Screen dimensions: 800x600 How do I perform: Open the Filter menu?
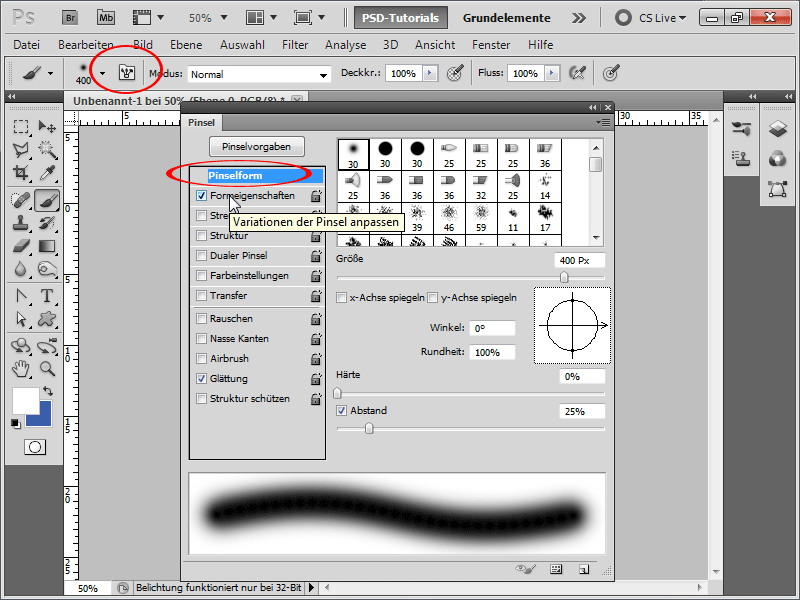295,45
